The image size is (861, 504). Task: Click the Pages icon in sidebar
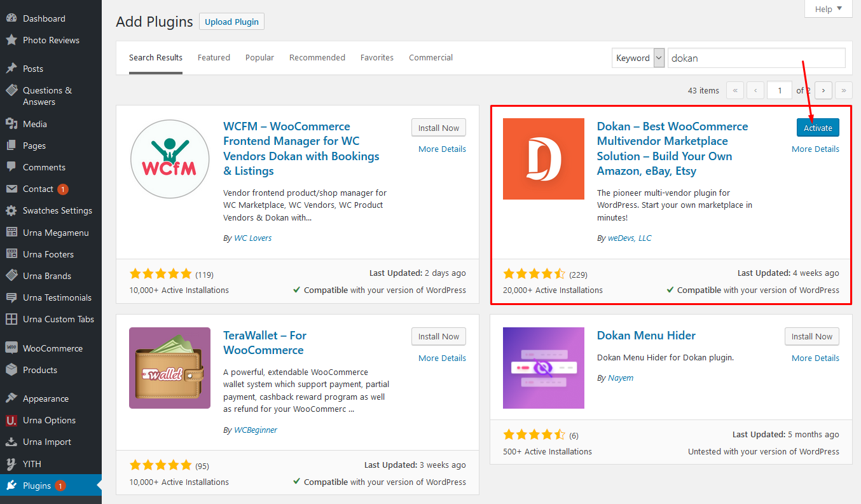point(11,146)
